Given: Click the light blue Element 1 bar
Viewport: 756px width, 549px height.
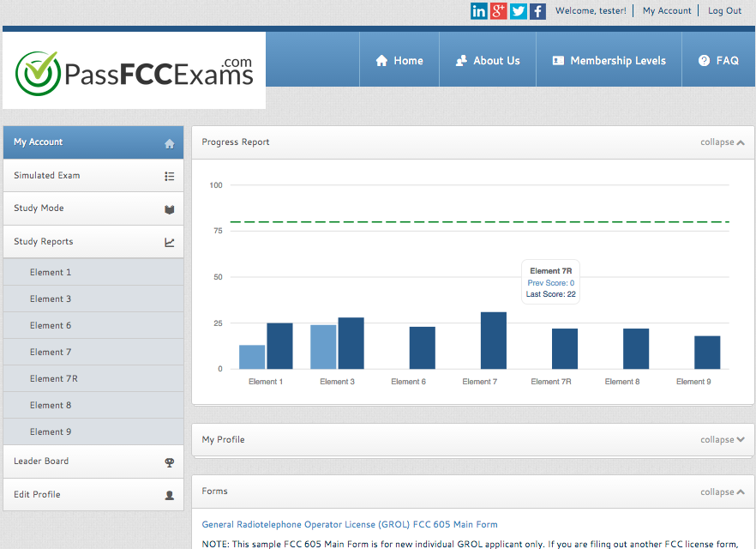Looking at the screenshot, I should [x=252, y=357].
